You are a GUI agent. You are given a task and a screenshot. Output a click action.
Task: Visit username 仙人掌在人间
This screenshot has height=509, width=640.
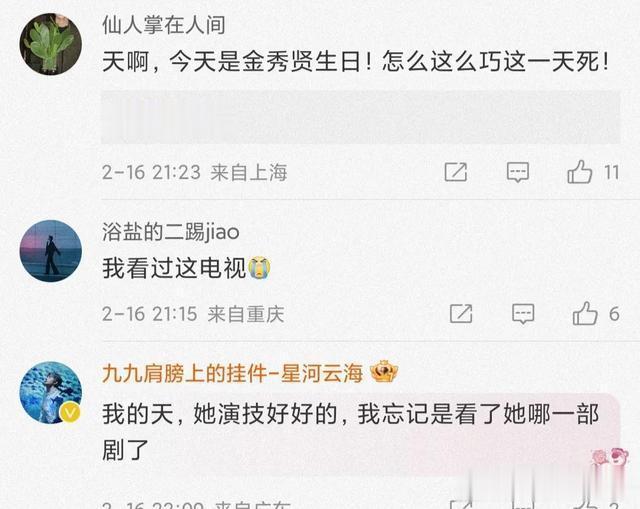pos(164,25)
